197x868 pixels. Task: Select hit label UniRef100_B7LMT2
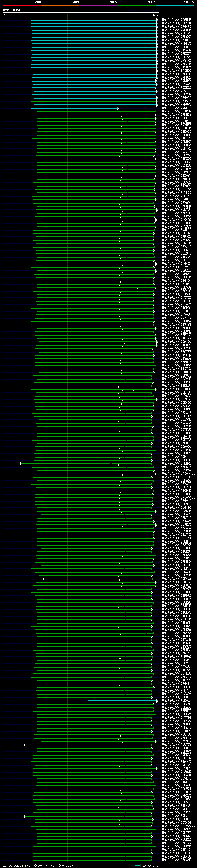177,541
